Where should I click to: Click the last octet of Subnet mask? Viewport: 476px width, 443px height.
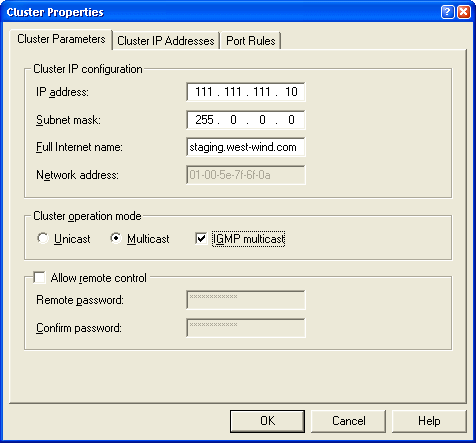tap(291, 119)
